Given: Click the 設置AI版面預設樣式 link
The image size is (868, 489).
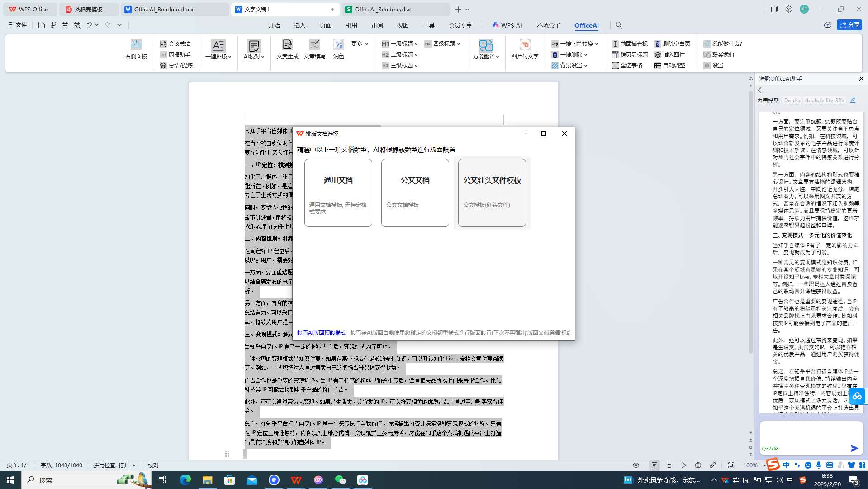Looking at the screenshot, I should pyautogui.click(x=321, y=333).
